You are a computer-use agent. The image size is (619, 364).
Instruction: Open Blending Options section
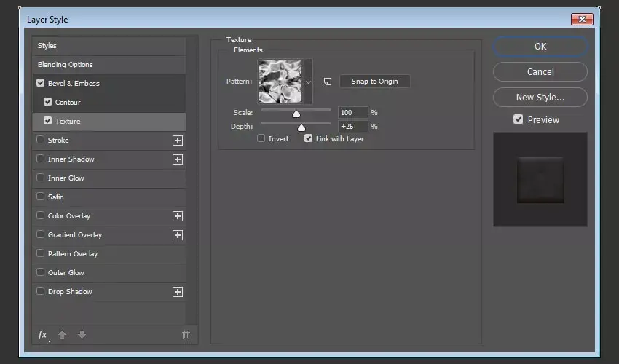[109, 65]
